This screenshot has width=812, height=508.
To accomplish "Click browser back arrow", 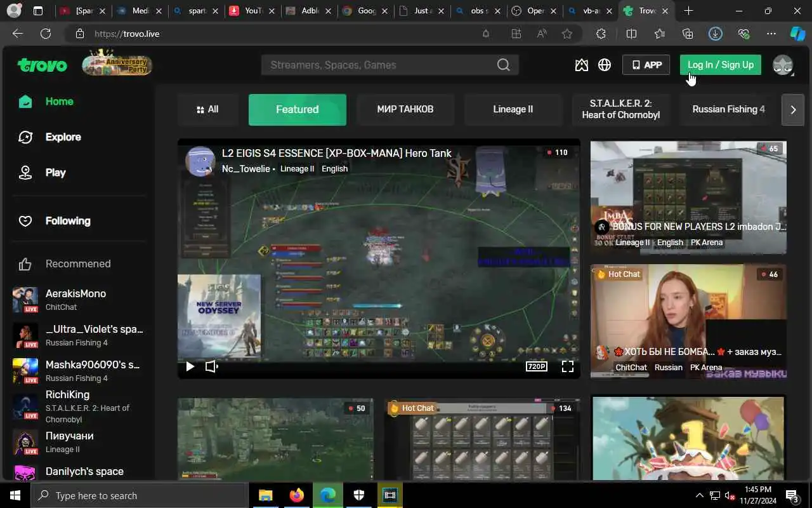I will pos(18,34).
